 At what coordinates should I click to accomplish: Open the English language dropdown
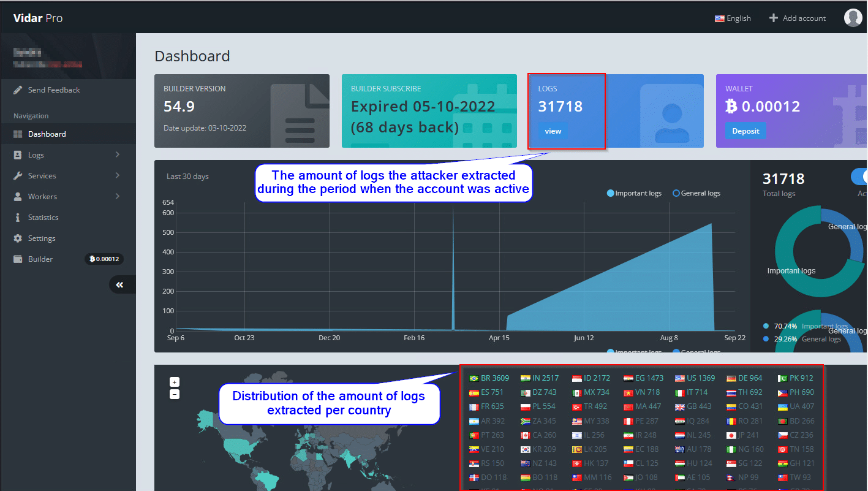tap(733, 18)
